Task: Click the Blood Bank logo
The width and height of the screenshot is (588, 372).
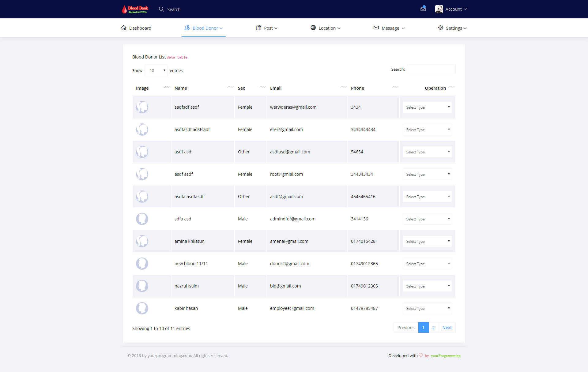Action: [135, 9]
